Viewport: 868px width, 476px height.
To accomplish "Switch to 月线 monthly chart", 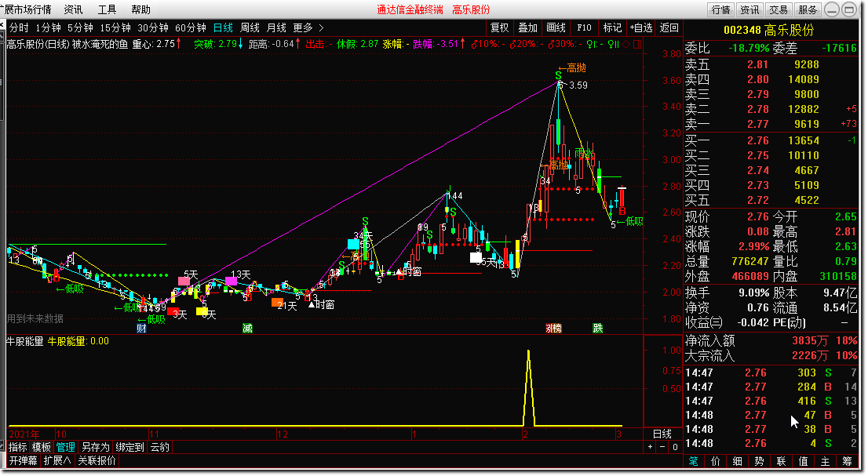I will click(276, 27).
